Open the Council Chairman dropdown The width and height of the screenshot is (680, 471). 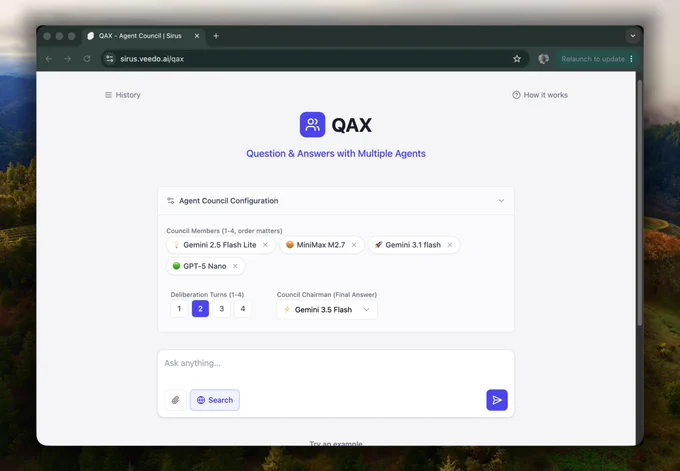pyautogui.click(x=327, y=310)
